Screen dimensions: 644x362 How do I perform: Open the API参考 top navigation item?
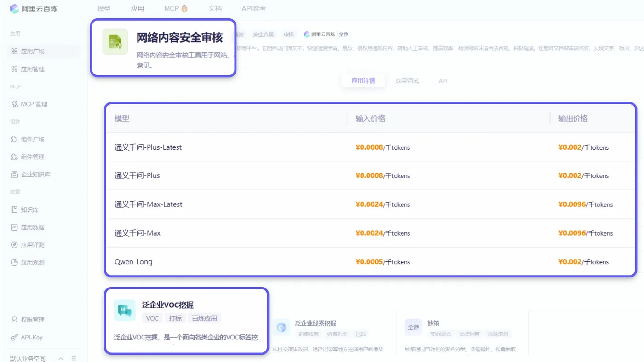coord(254,9)
